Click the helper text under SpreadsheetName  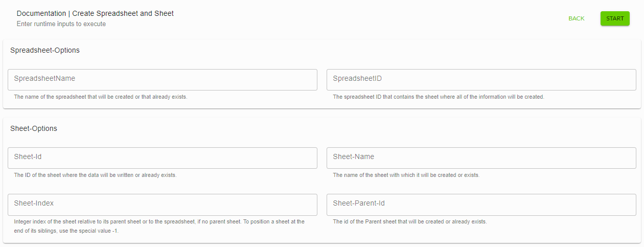point(101,97)
